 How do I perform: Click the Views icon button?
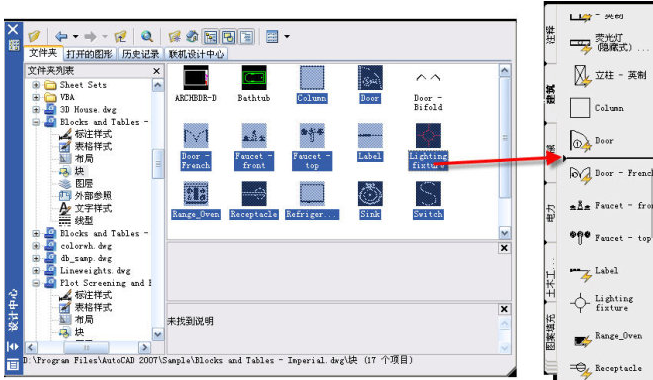(272, 37)
